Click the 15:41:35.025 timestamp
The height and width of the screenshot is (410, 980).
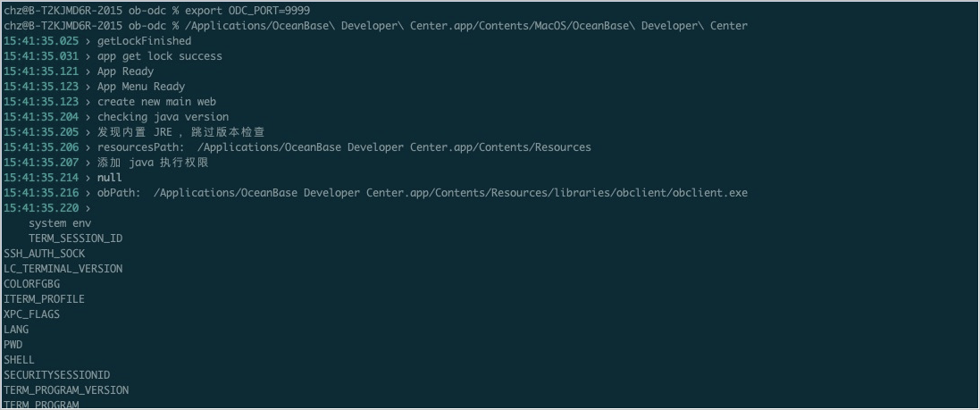pyautogui.click(x=41, y=41)
